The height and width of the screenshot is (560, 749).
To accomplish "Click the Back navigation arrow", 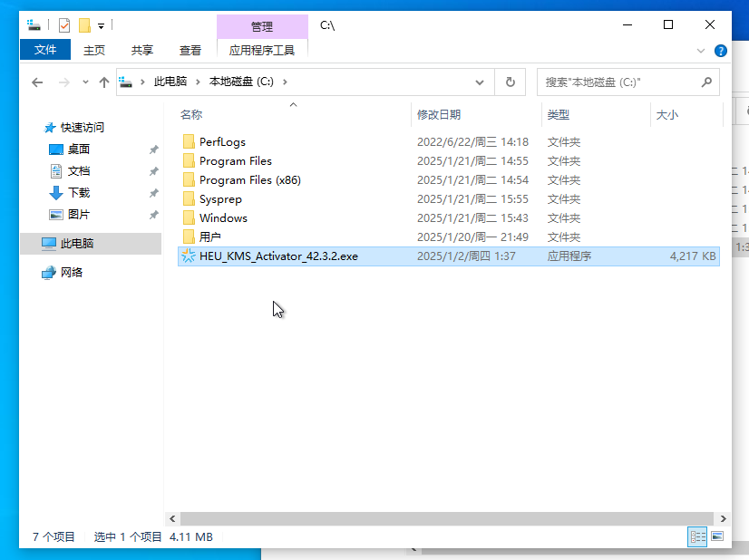I will (x=37, y=82).
